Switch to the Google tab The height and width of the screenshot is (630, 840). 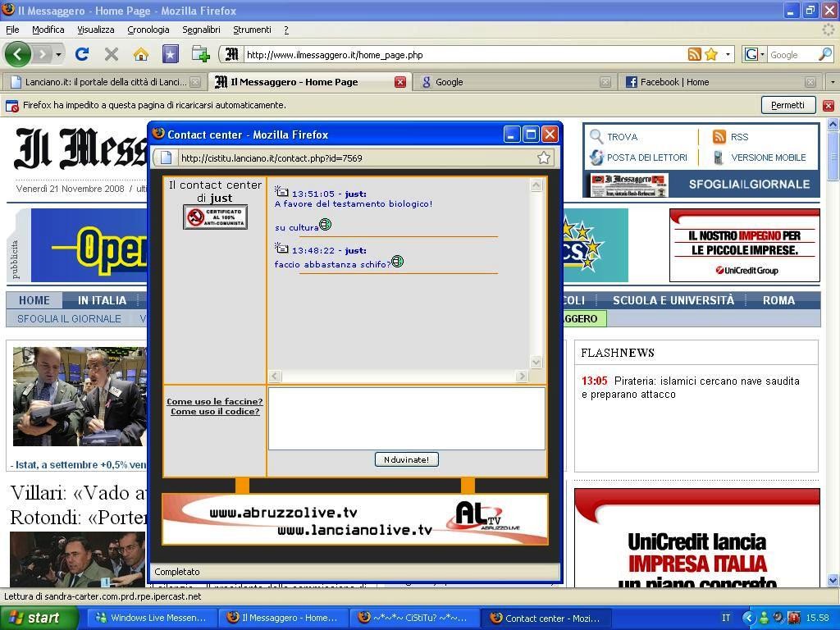[514, 82]
